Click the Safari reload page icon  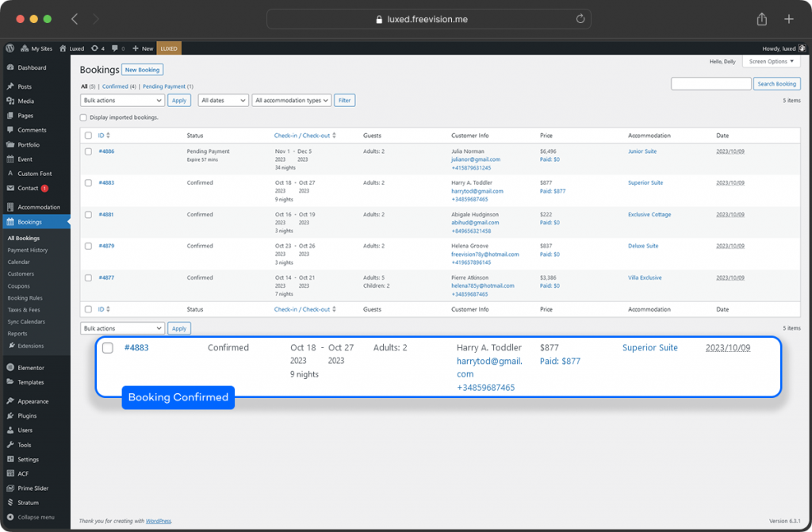click(x=580, y=19)
